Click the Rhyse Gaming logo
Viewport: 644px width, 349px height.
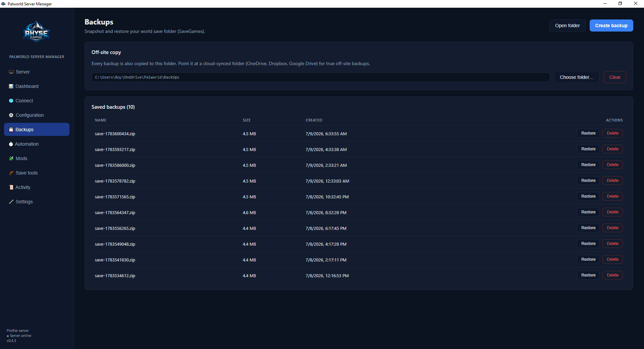(x=37, y=32)
